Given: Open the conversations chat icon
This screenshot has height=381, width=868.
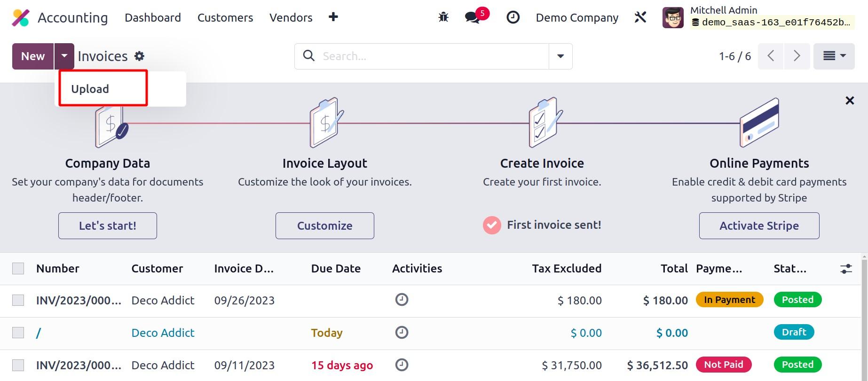Looking at the screenshot, I should 473,17.
